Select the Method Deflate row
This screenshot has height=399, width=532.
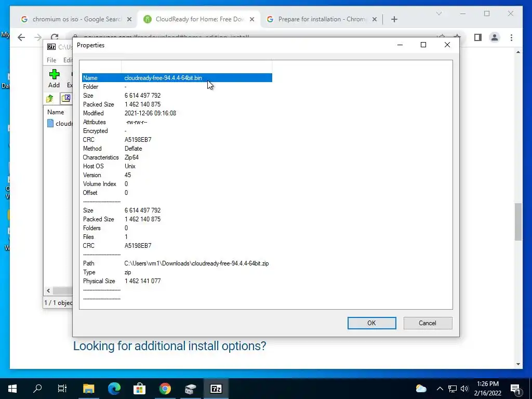coord(177,148)
